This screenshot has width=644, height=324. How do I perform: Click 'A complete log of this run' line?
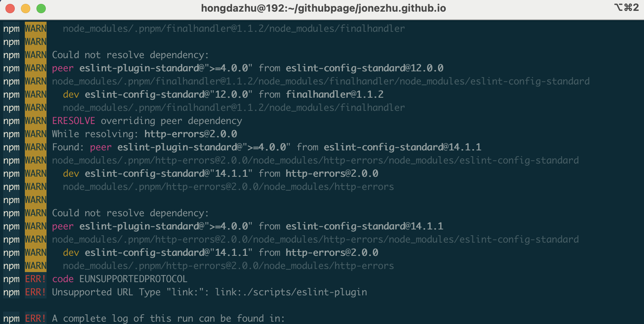[x=168, y=319]
